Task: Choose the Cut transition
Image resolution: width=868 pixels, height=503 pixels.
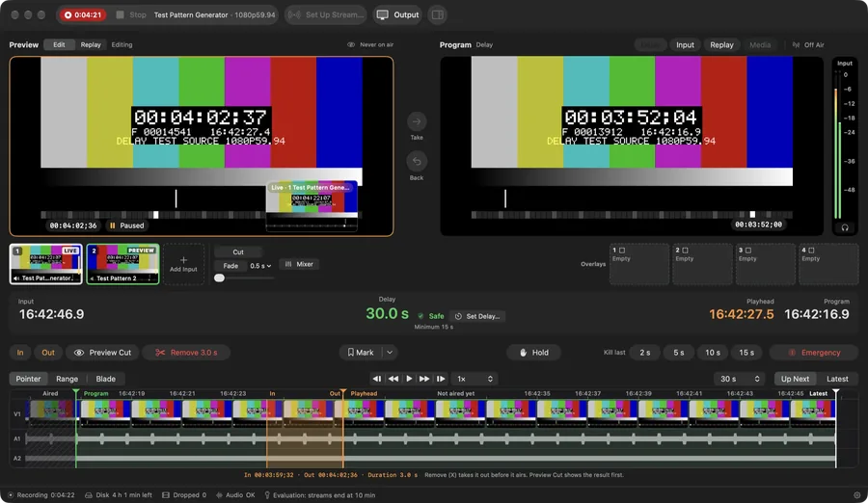Action: (x=238, y=251)
